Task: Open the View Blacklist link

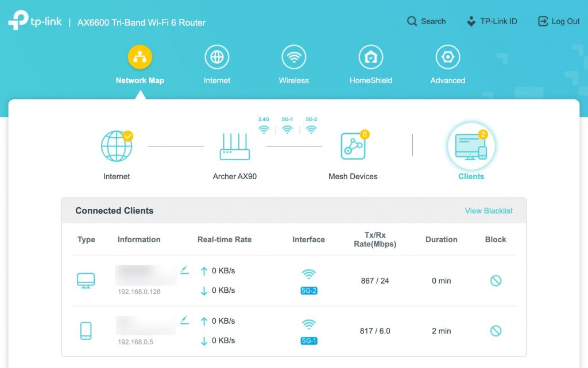Action: [489, 211]
